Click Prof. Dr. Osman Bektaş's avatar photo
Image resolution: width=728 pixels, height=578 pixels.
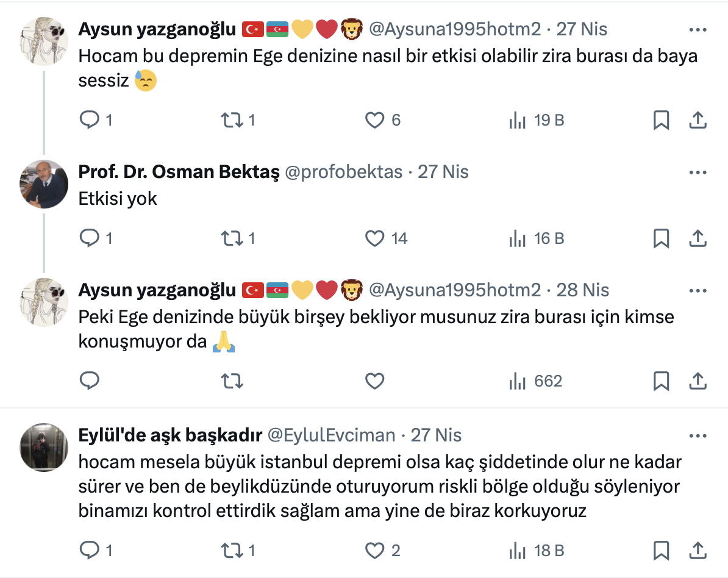(44, 184)
